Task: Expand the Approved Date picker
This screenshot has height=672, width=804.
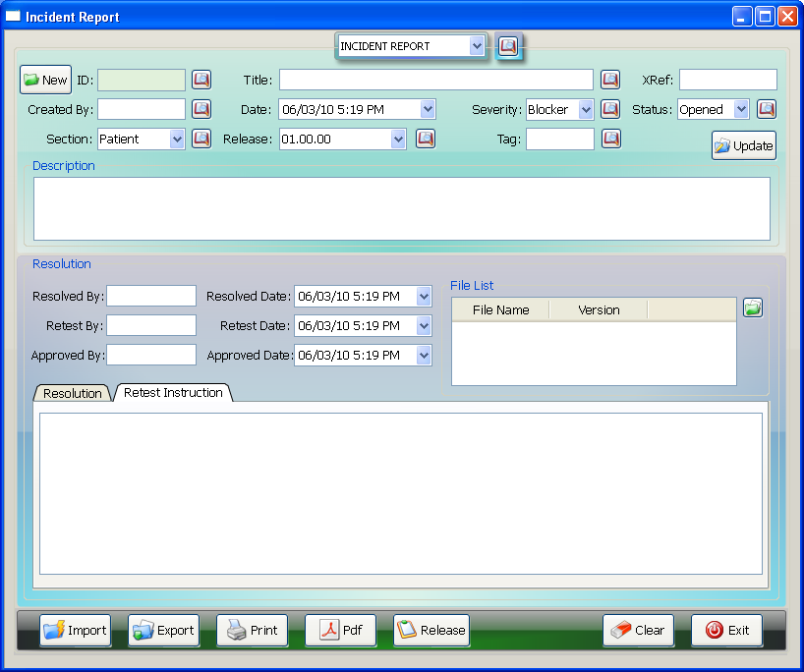Action: pyautogui.click(x=424, y=356)
